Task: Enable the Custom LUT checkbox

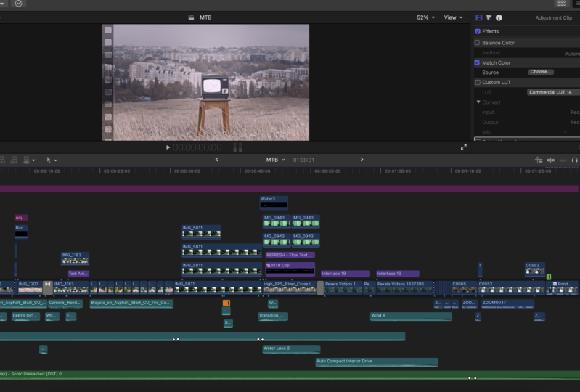Action: click(478, 82)
